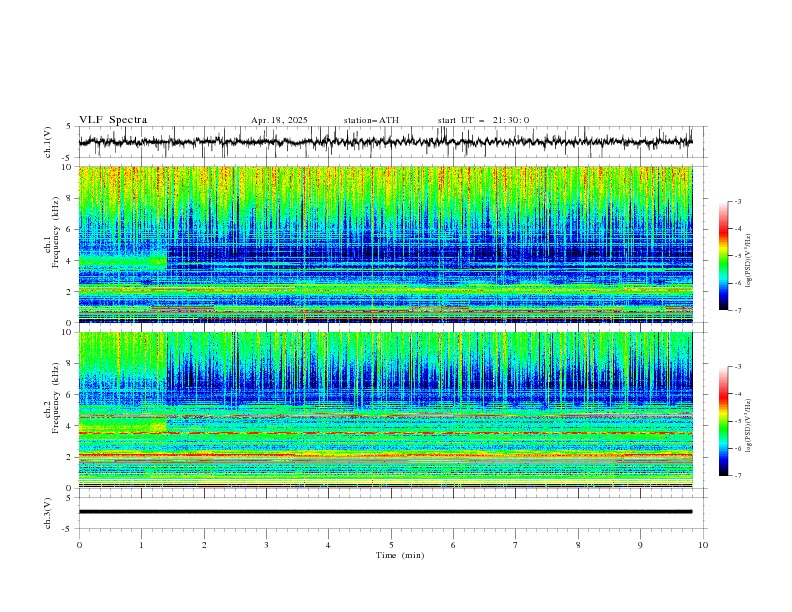Click the "-3" tick on upper colorbar
Viewport: 792px width, 612px height.
[x=737, y=201]
